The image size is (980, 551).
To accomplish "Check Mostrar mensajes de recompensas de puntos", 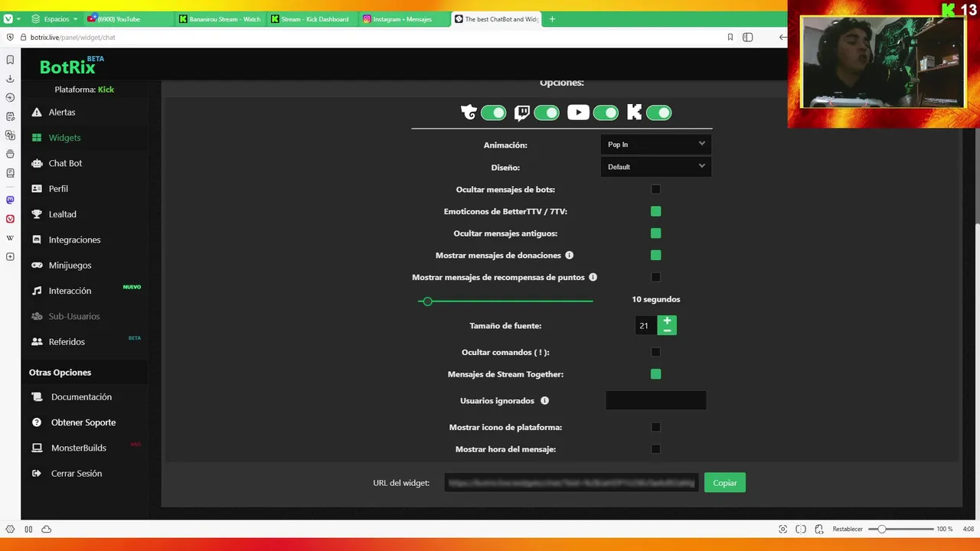I will coord(655,277).
